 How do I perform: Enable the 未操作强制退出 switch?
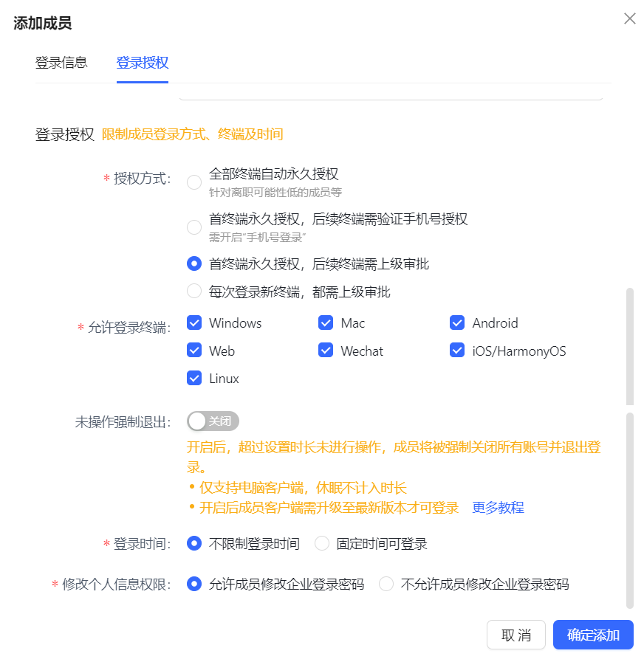[x=213, y=421]
